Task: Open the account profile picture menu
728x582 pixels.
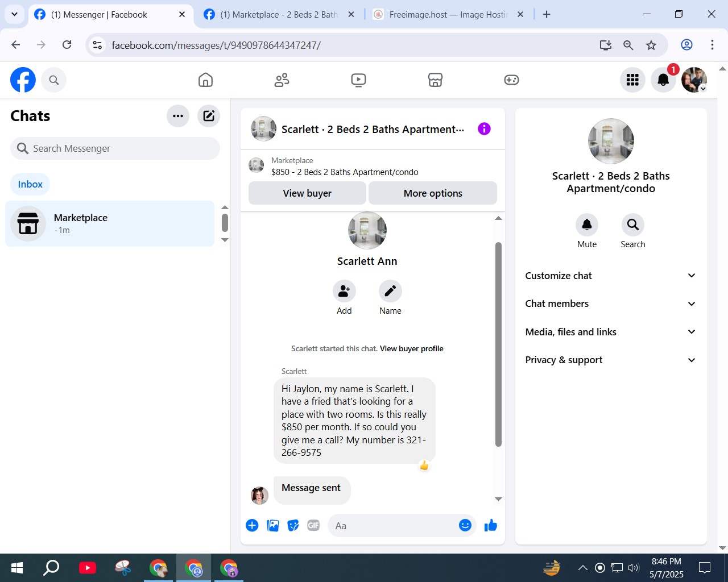Action: 694,80
